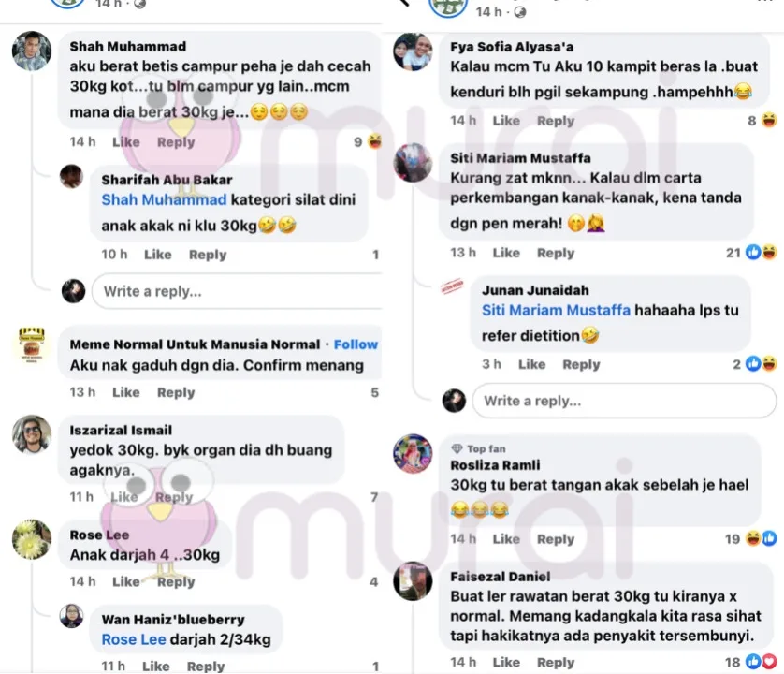Open Meme Normal Untuk Manusia Normal page avatar
Viewport: 784px width, 674px height.
[x=32, y=344]
